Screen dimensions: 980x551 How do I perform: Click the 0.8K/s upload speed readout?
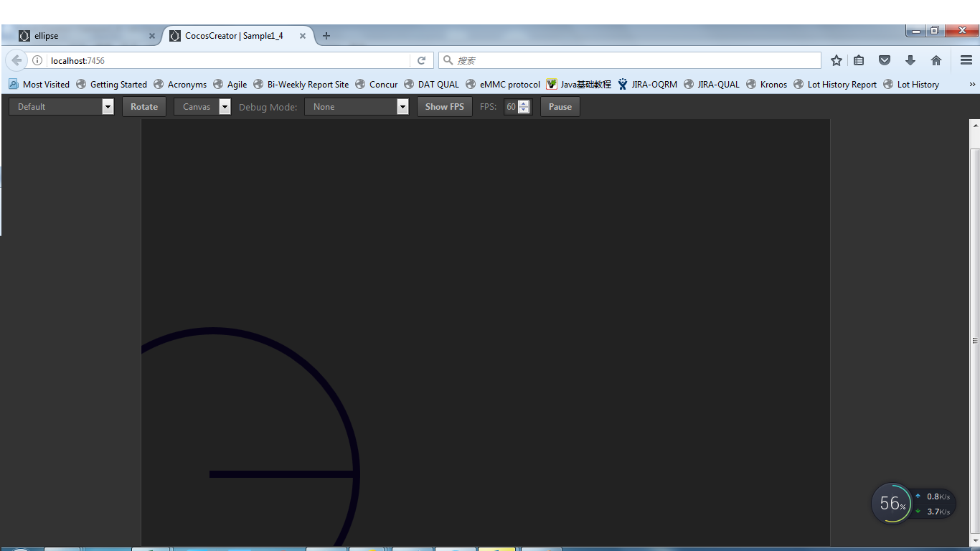[x=933, y=496]
